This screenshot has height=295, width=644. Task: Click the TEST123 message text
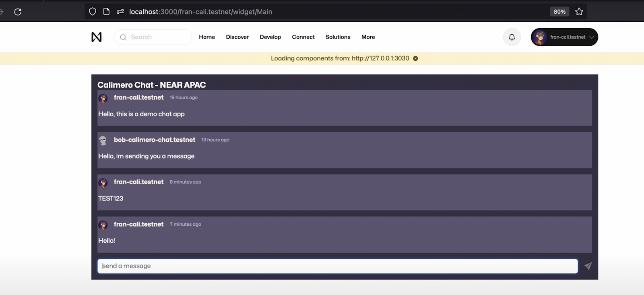[x=111, y=198]
